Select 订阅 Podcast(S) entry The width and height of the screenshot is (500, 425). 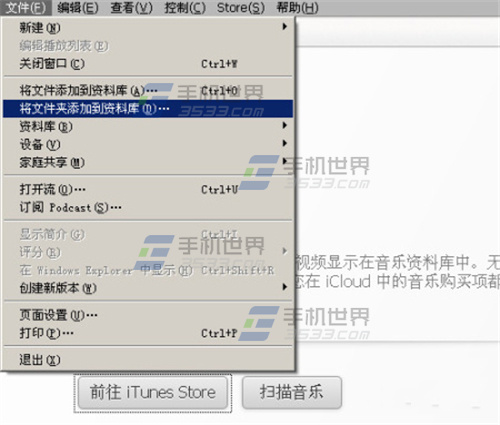(x=148, y=207)
